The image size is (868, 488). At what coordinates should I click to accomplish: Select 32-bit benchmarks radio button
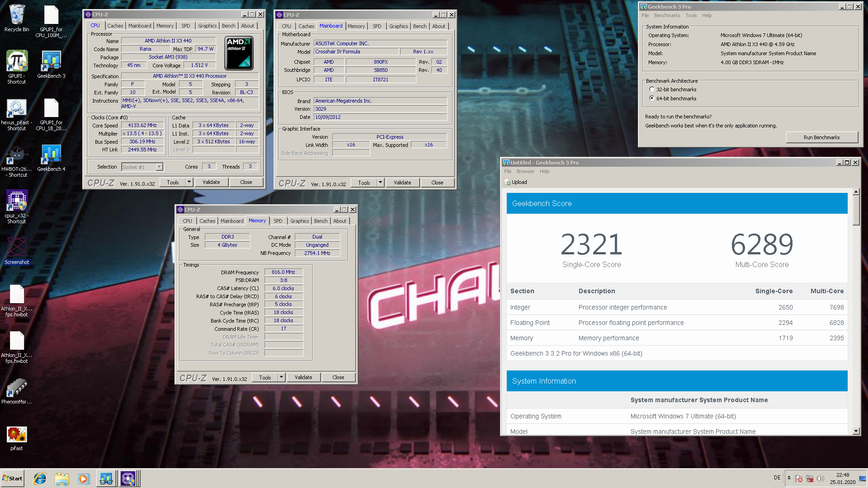tap(651, 89)
